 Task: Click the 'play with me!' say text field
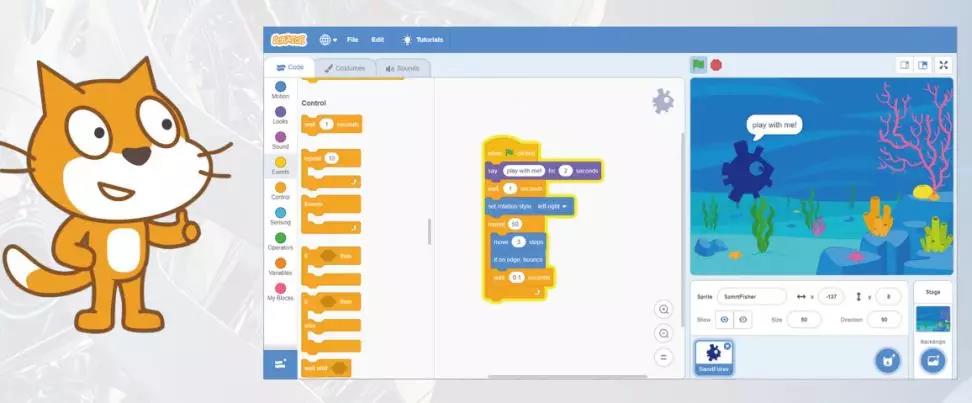tap(524, 170)
